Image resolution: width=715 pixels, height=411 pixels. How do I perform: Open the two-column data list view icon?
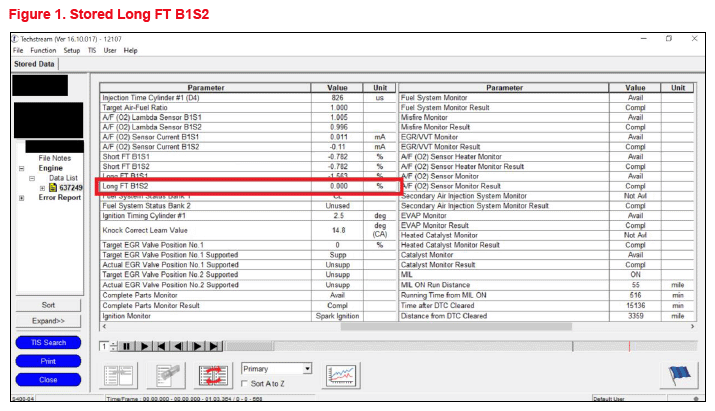pyautogui.click(x=119, y=375)
